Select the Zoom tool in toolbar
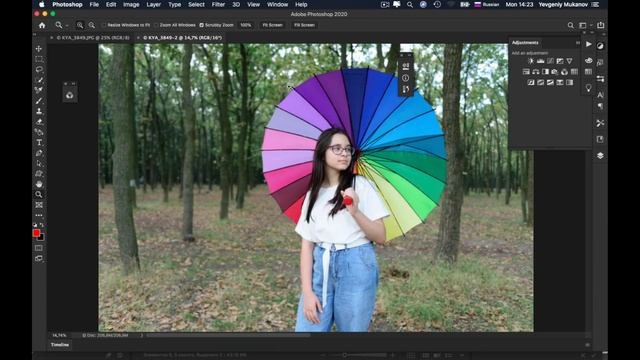 [39, 194]
